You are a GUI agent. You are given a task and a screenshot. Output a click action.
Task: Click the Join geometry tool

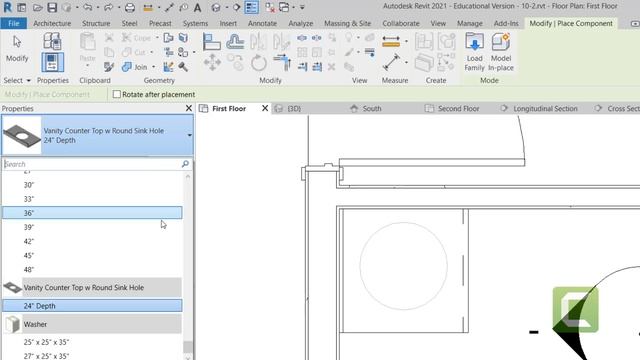pyautogui.click(x=136, y=67)
